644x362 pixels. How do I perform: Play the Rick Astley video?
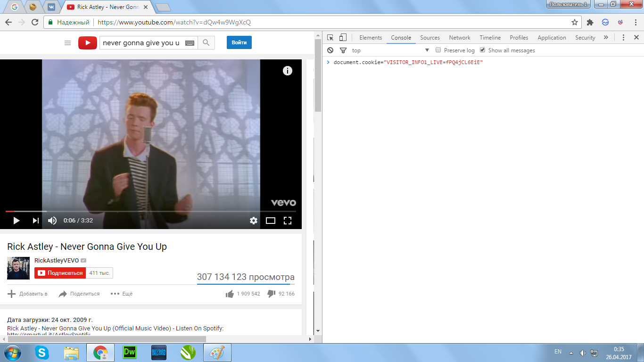click(16, 221)
